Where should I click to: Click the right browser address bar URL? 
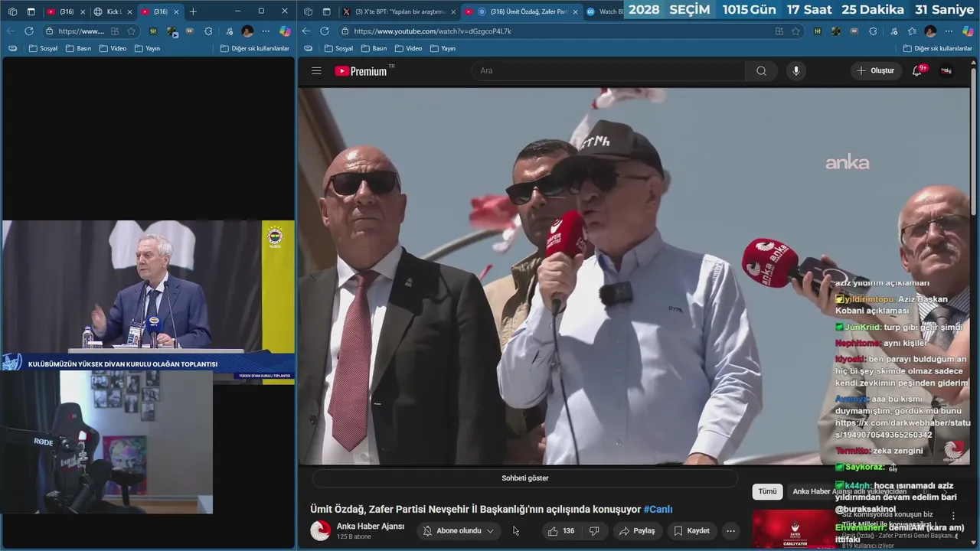pos(433,31)
